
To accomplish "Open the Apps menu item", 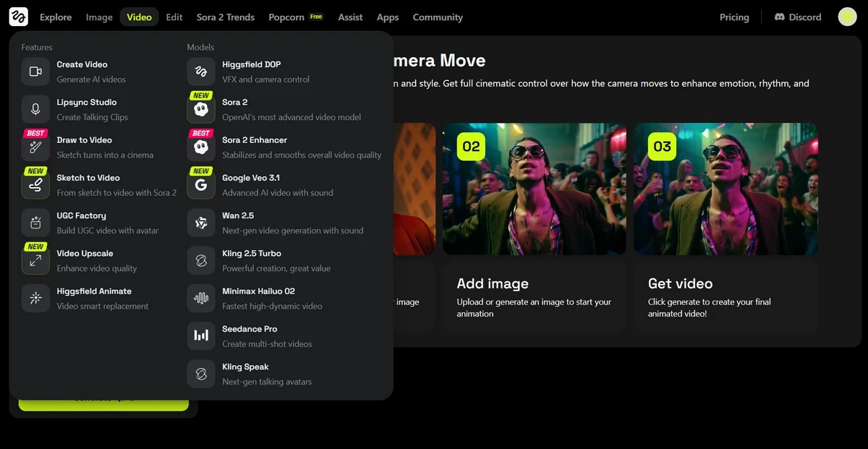I will click(388, 17).
